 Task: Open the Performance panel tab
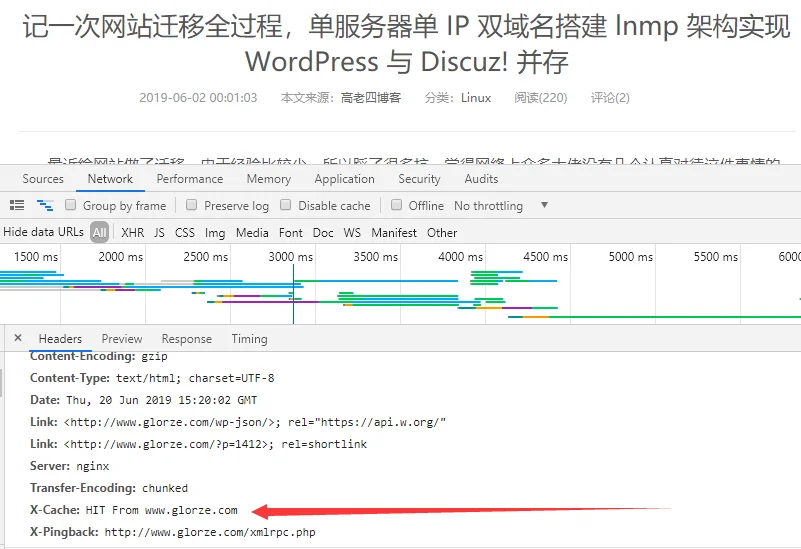click(x=190, y=179)
